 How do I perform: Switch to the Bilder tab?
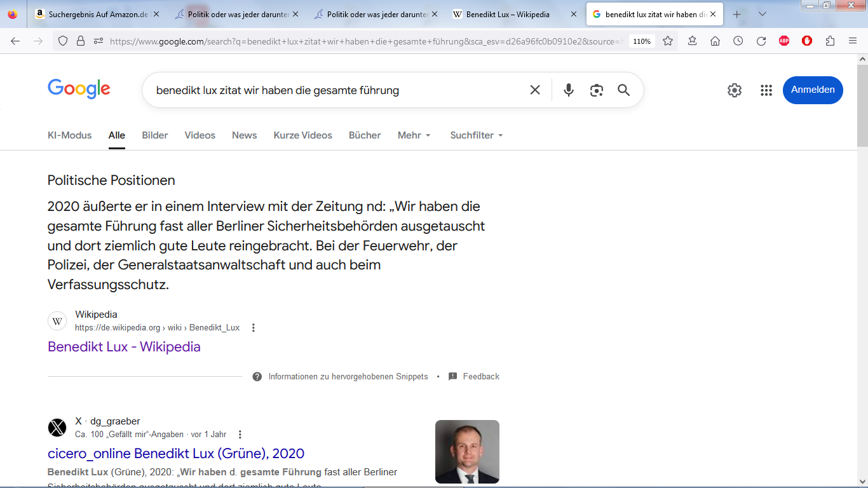pos(155,135)
